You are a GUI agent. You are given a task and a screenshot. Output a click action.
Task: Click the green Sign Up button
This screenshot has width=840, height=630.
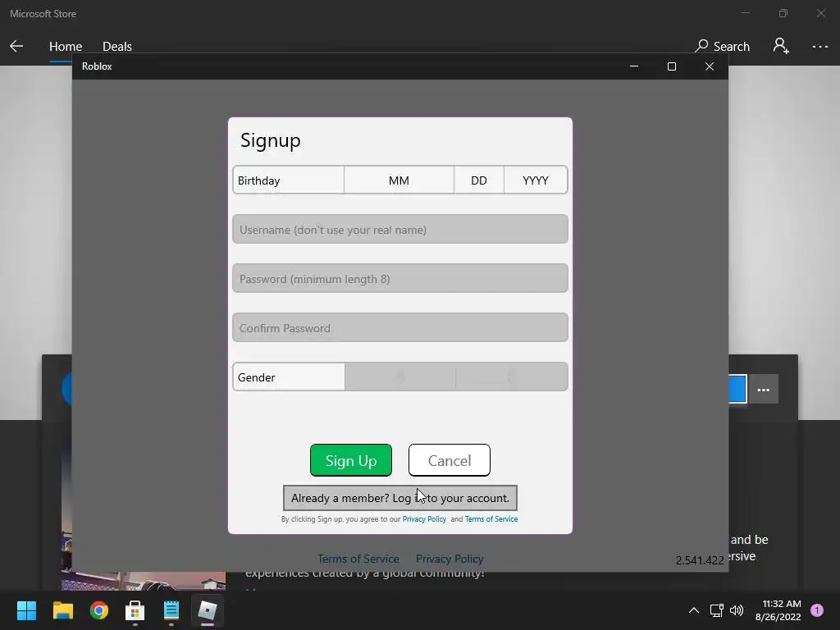click(351, 460)
